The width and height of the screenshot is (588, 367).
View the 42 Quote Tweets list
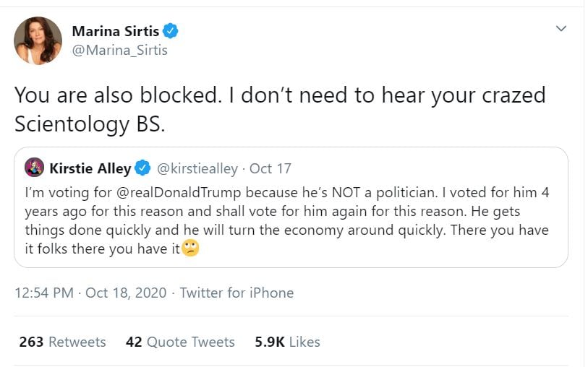coord(180,342)
